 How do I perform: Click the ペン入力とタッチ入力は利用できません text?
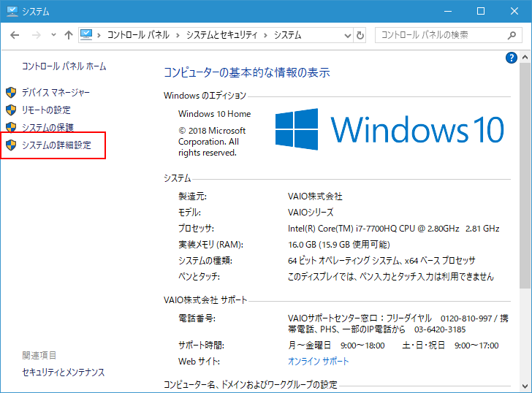(x=427, y=277)
